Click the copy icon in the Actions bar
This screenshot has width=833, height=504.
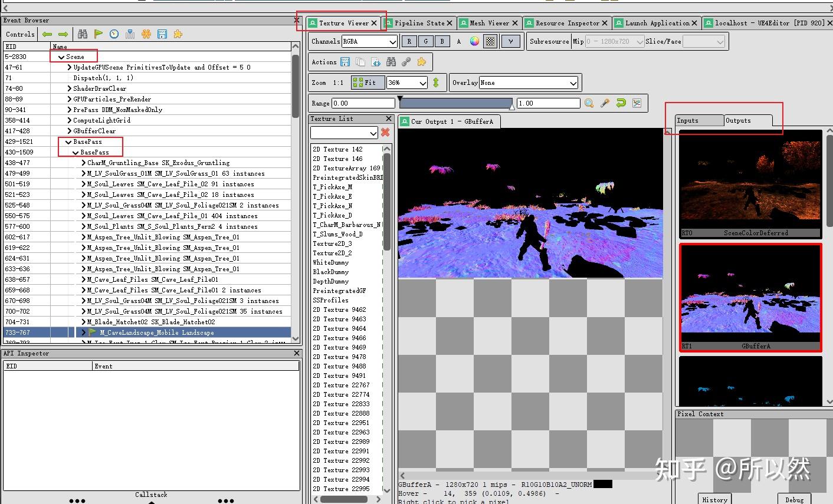pyautogui.click(x=360, y=61)
